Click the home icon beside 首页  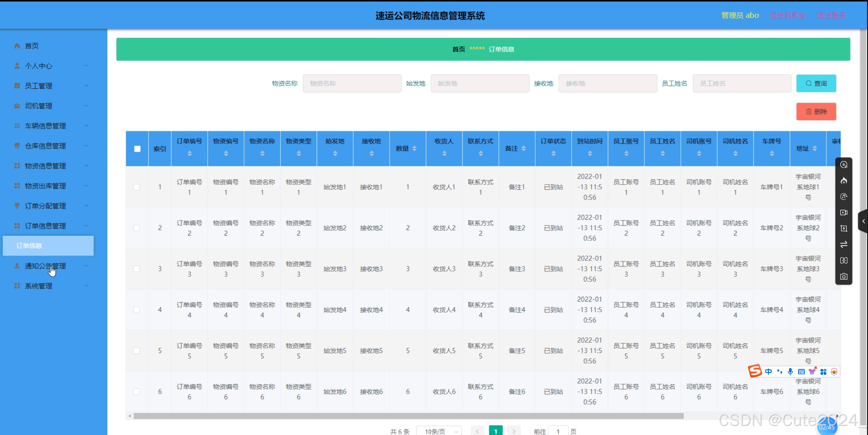coord(17,46)
